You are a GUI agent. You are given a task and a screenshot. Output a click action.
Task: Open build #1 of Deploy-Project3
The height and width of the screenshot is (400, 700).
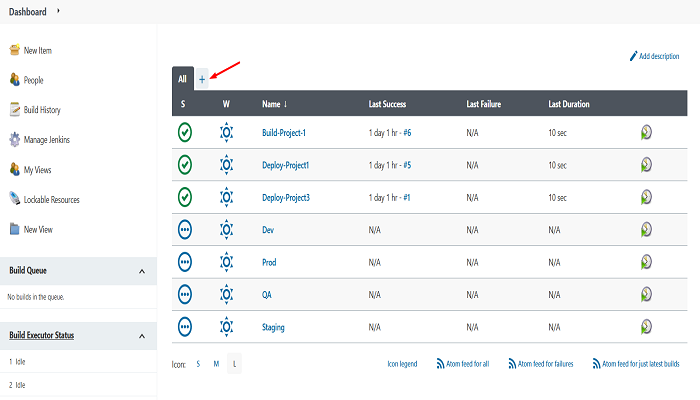407,197
